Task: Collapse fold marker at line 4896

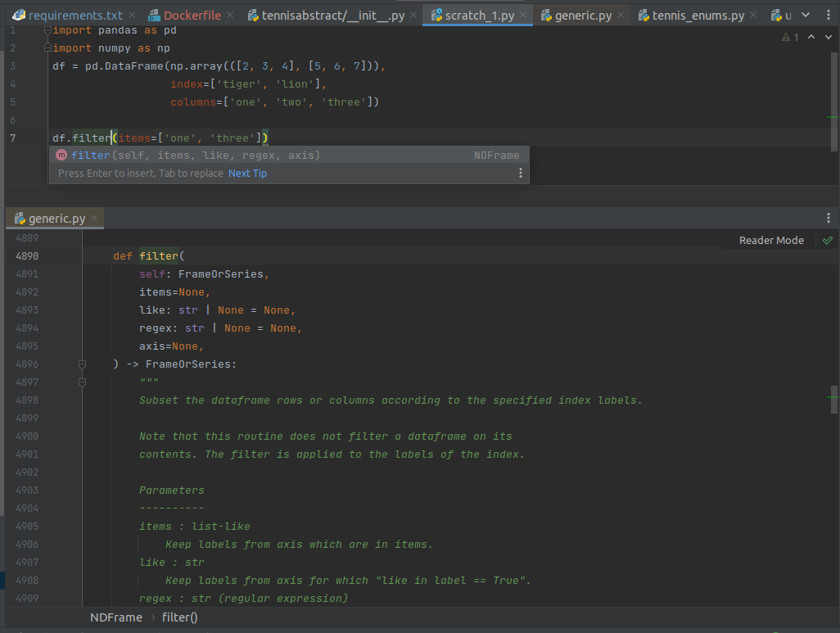Action: [x=82, y=364]
